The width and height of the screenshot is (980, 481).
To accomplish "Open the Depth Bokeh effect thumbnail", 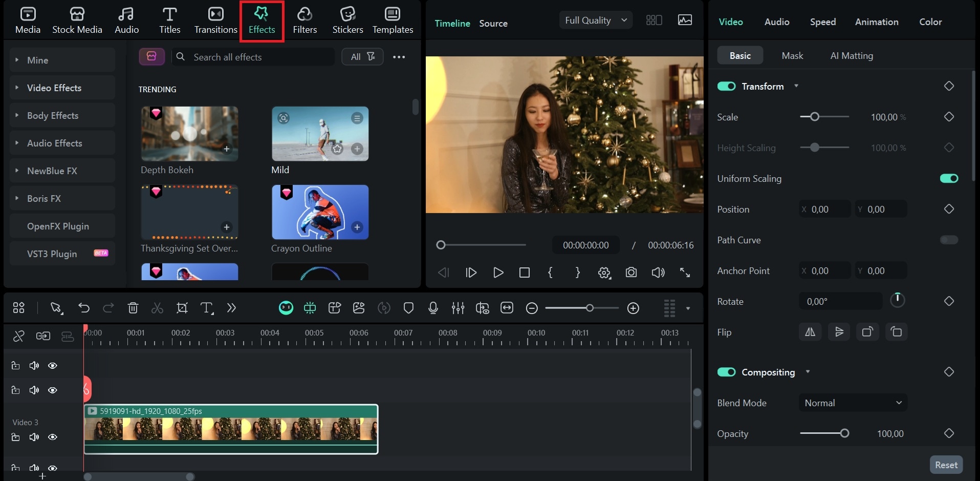I will point(189,134).
